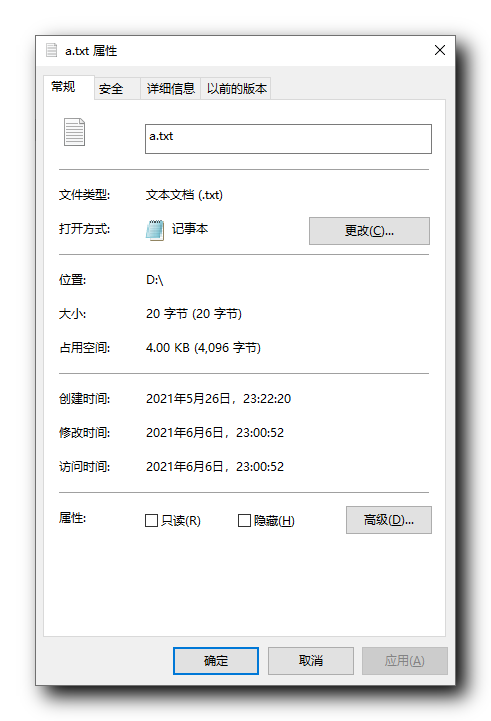
Task: Click the 访问时间: label
Action: [84, 467]
